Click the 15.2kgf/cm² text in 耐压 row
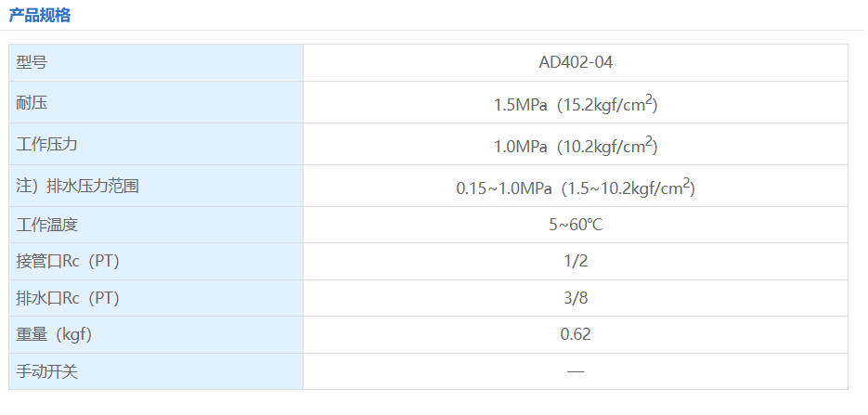This screenshot has height=415, width=868. pyautogui.click(x=610, y=105)
